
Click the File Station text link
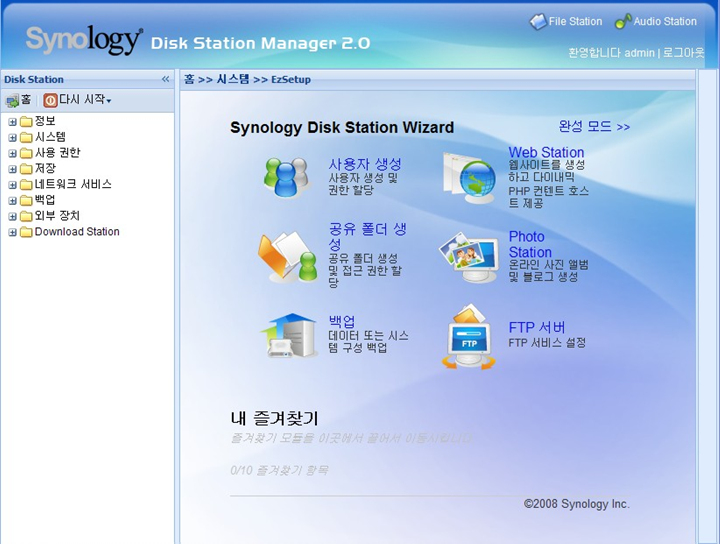pyautogui.click(x=575, y=22)
